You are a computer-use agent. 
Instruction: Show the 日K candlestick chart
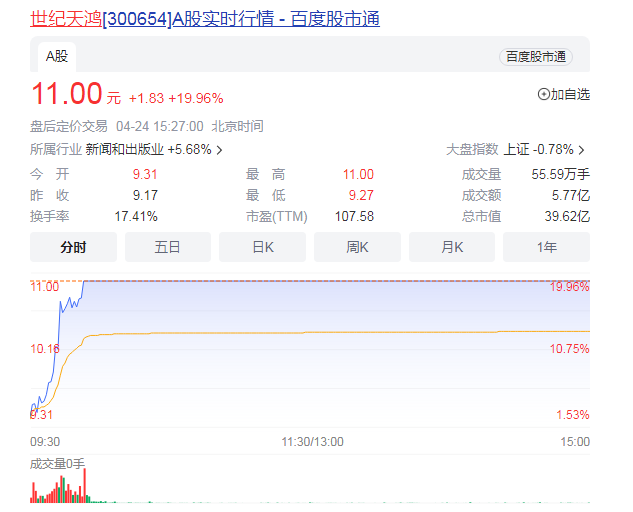click(x=262, y=247)
